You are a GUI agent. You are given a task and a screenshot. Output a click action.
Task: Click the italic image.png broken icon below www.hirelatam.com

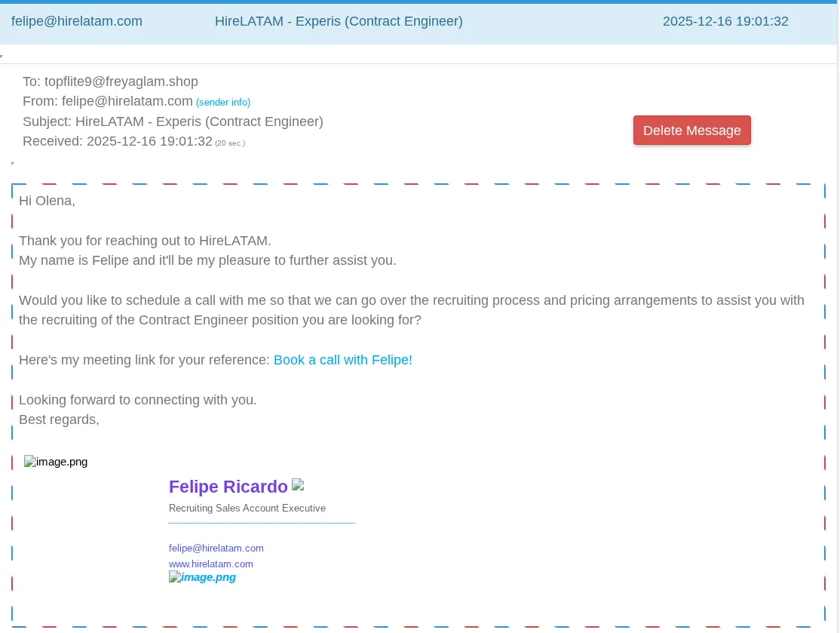202,577
